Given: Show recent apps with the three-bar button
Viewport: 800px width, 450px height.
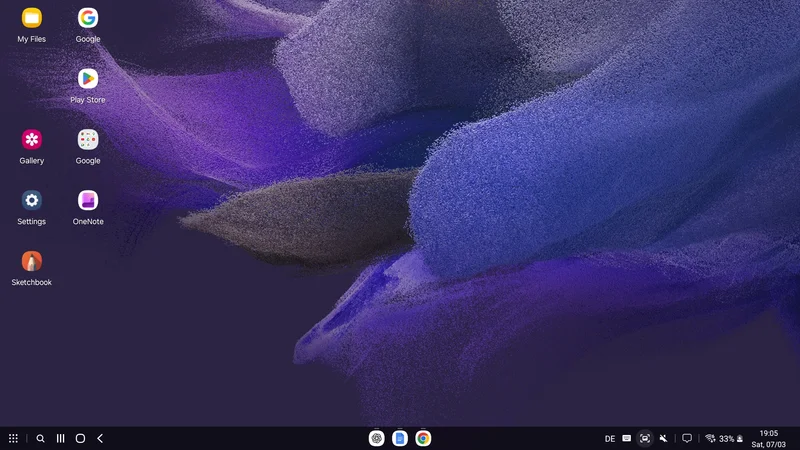Looking at the screenshot, I should (x=60, y=438).
